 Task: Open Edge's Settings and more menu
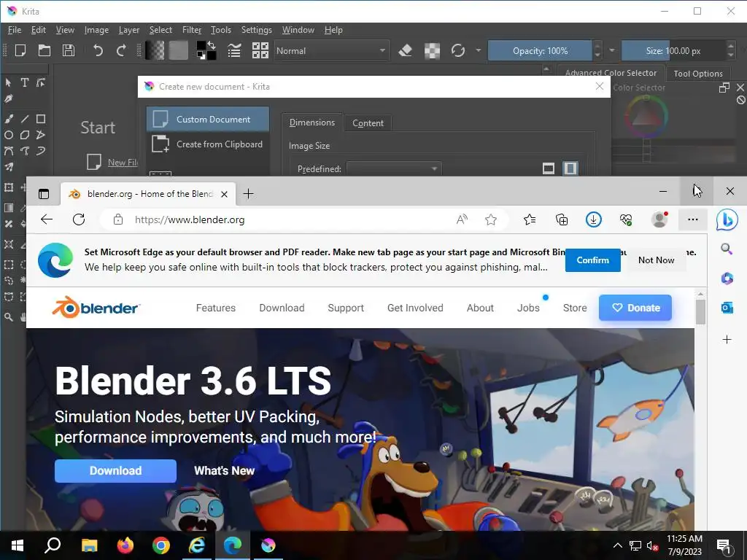(x=693, y=219)
